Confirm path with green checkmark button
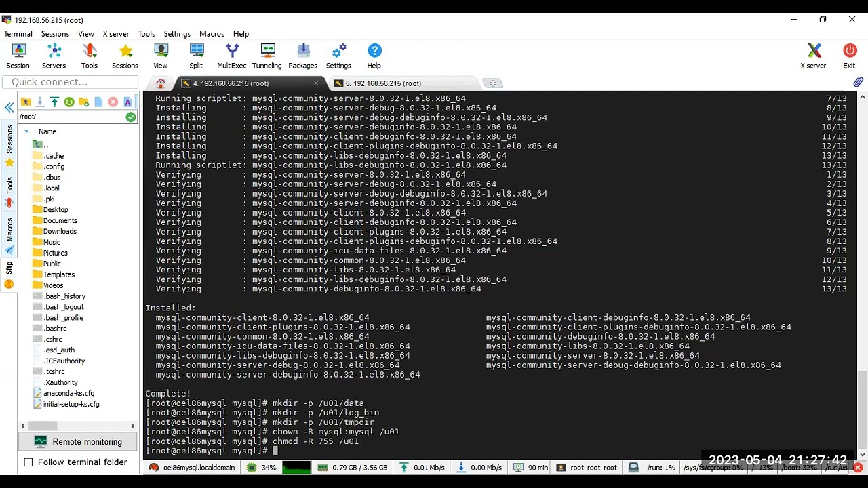Image resolution: width=868 pixels, height=488 pixels. coord(131,117)
